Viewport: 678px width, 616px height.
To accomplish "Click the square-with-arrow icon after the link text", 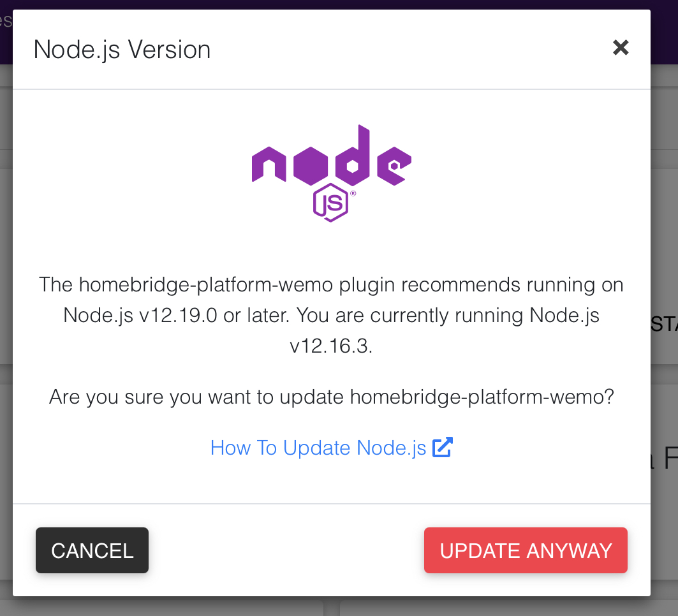I will click(444, 447).
